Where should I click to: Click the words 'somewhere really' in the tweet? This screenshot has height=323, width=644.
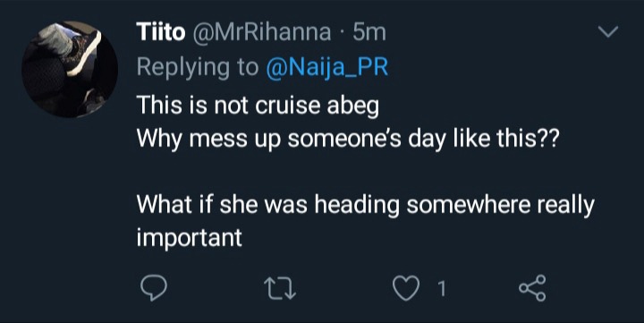coord(500,205)
